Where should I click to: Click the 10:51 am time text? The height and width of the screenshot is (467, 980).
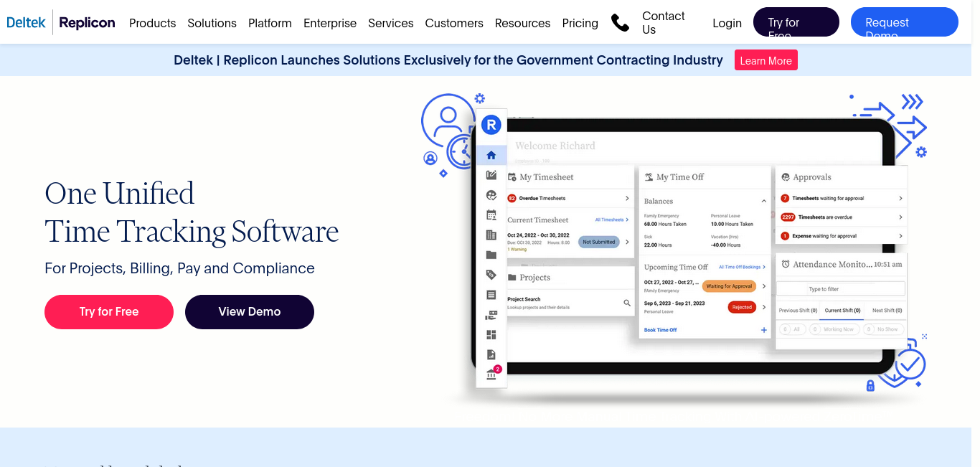pos(888,265)
